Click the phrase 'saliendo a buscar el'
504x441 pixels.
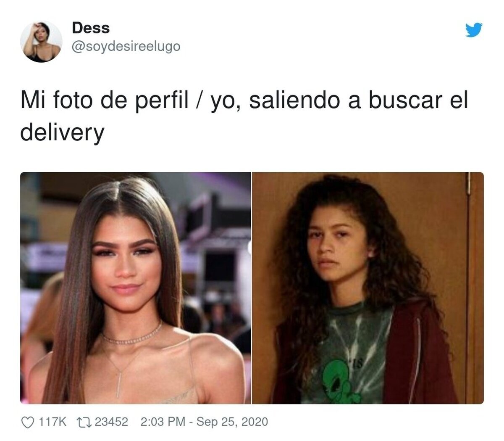click(x=358, y=101)
